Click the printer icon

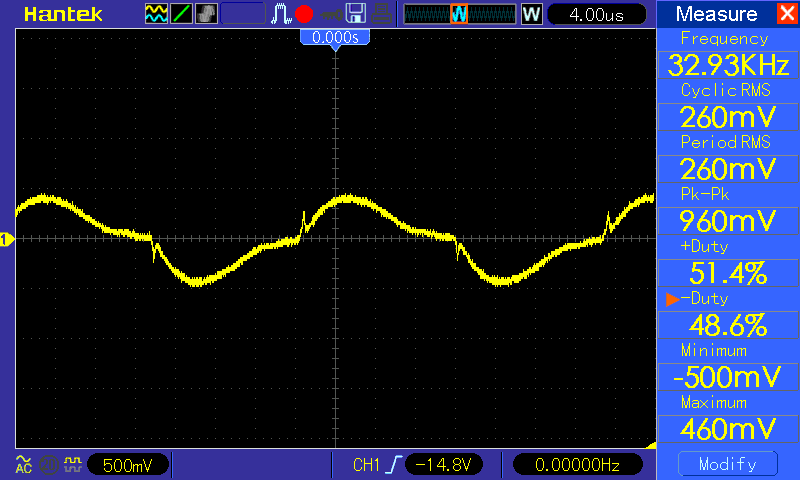point(381,14)
